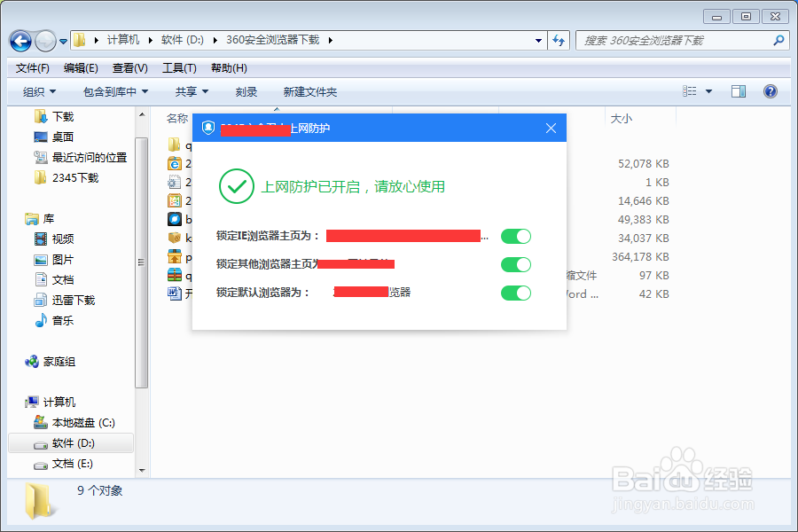Click the 刻录 toolbar button

[246, 91]
